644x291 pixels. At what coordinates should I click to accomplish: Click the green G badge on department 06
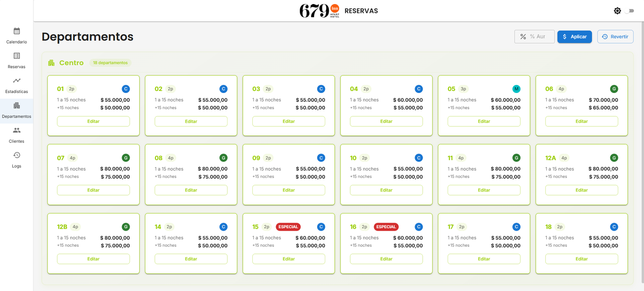(x=614, y=89)
